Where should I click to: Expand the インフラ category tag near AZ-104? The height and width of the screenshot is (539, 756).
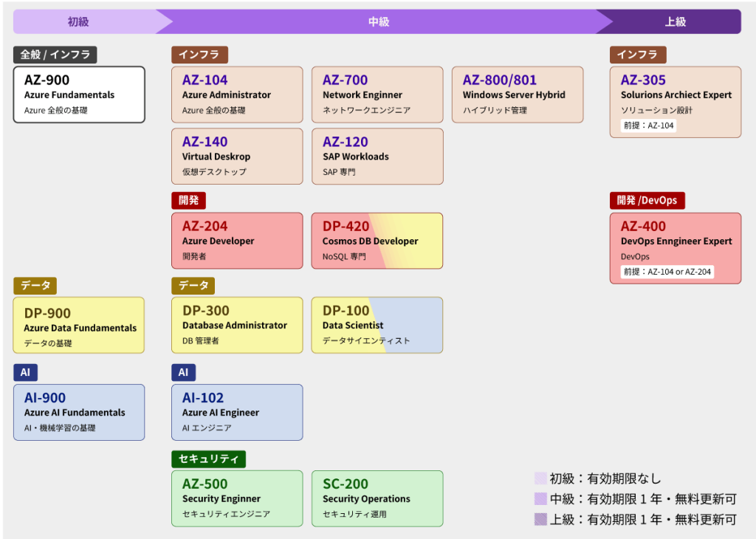[199, 55]
